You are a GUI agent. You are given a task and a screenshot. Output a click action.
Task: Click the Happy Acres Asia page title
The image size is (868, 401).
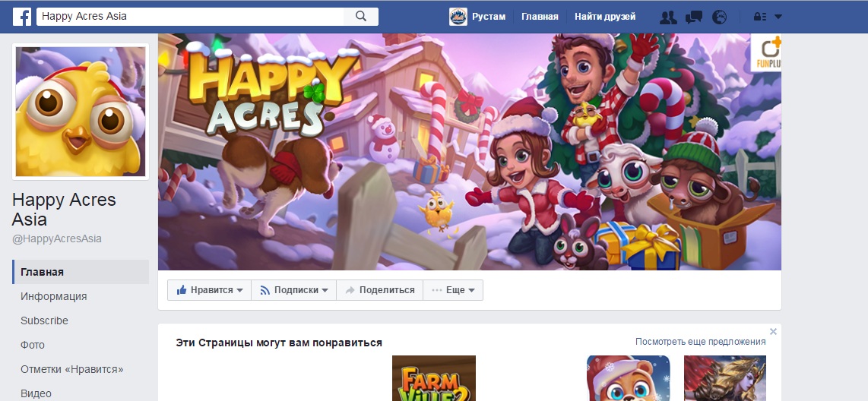[x=64, y=209]
